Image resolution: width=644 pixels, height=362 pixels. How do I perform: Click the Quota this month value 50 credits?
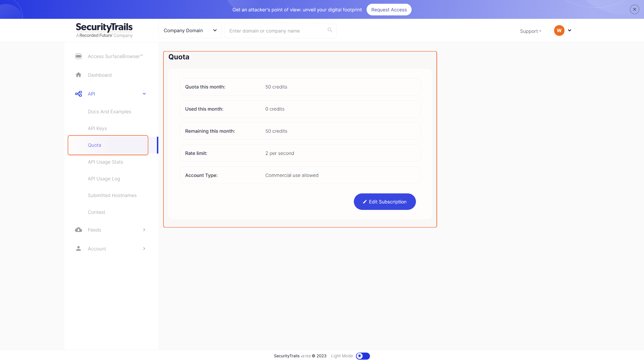pos(276,87)
